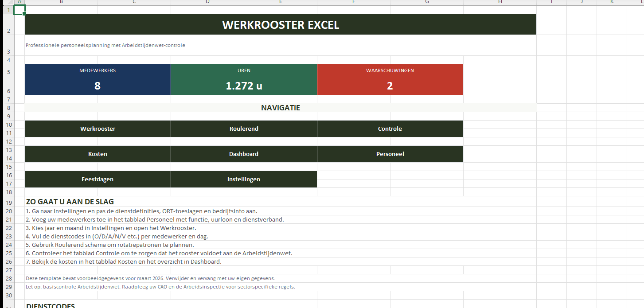Open the Feestdagen section
This screenshot has height=308, width=644.
(x=98, y=179)
